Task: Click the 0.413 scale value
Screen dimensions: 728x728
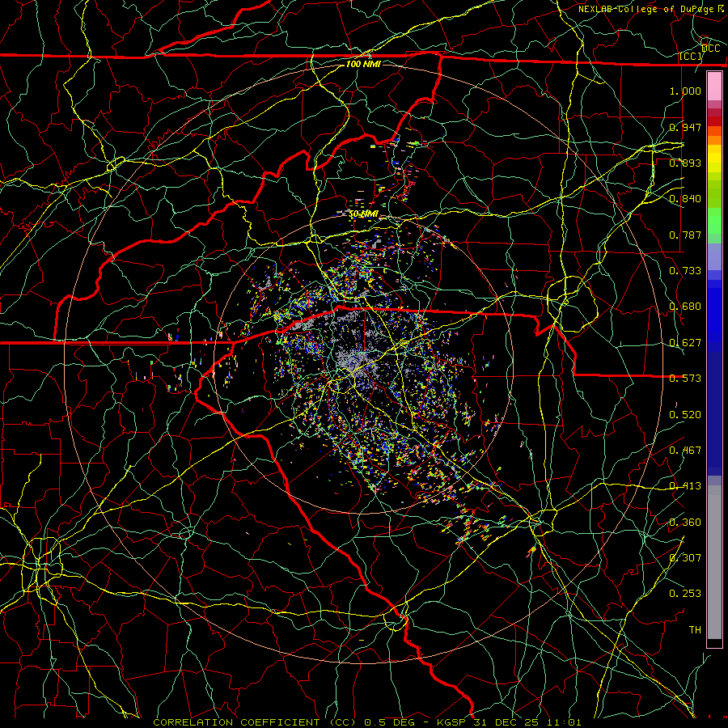Action: pos(685,486)
